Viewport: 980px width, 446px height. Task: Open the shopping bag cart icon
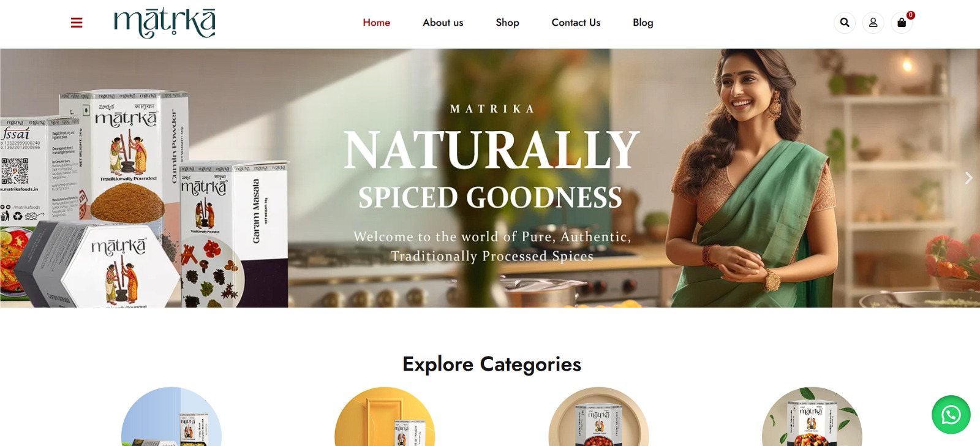902,23
